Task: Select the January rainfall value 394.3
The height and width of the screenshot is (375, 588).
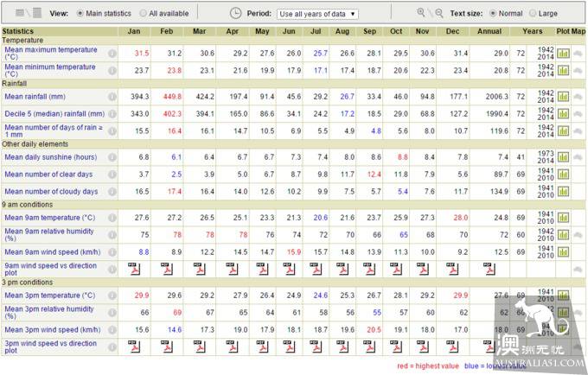Action: click(x=139, y=97)
